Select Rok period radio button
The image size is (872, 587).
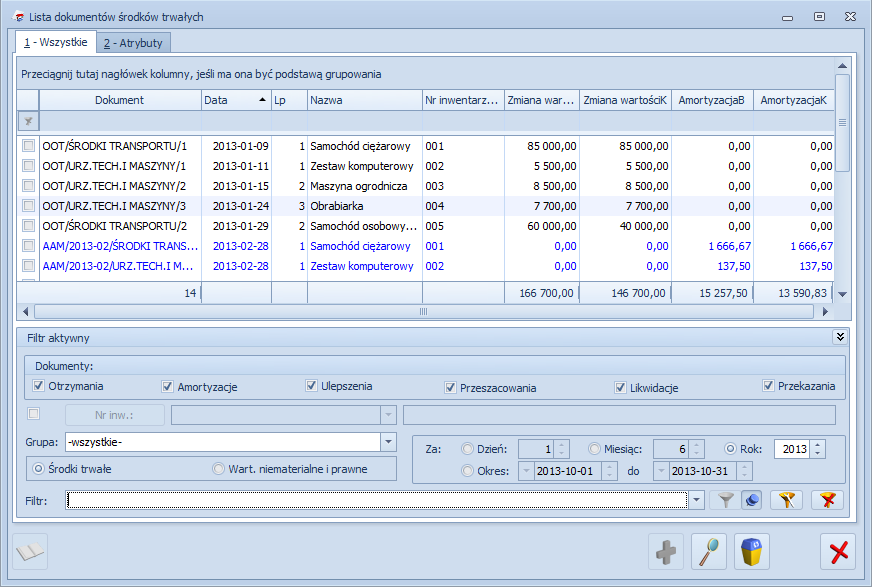[x=730, y=449]
